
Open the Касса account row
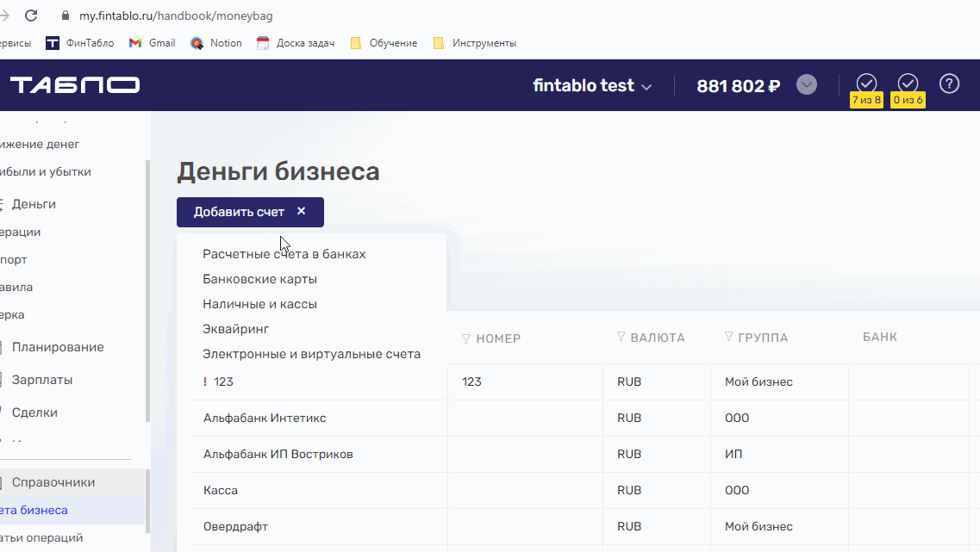[x=221, y=490]
